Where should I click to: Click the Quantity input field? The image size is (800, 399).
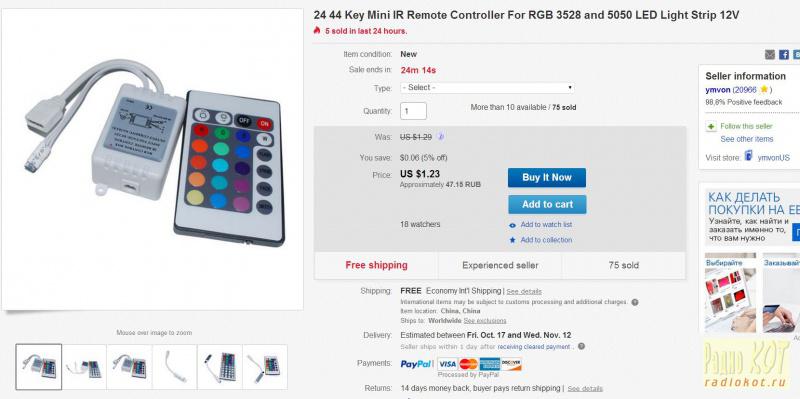point(413,111)
